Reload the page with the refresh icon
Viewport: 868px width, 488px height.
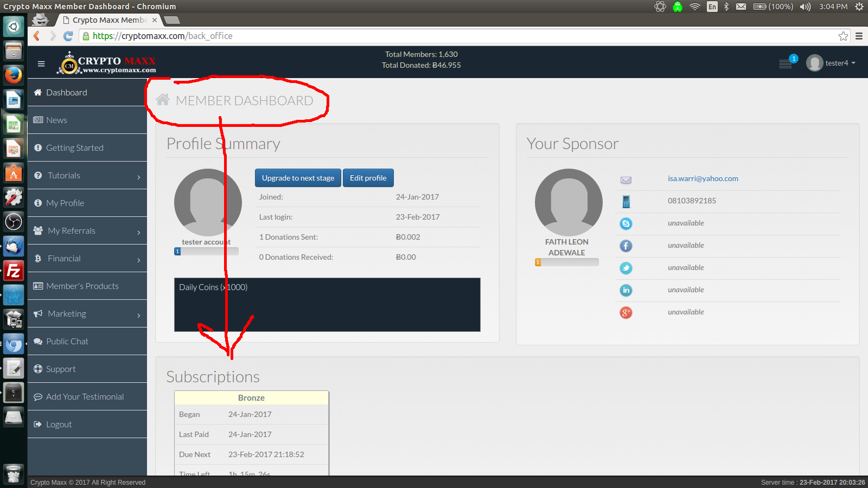pos(68,36)
